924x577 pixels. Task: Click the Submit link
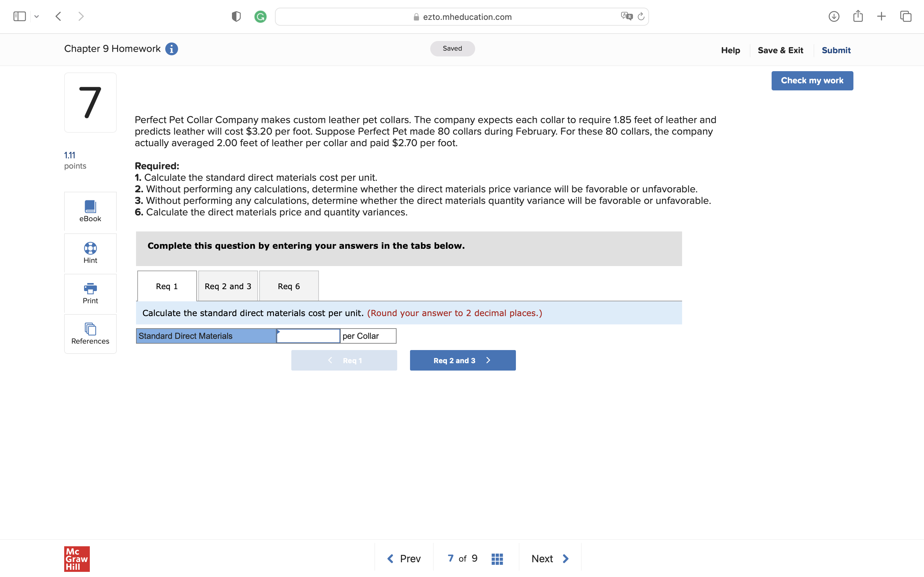(836, 50)
